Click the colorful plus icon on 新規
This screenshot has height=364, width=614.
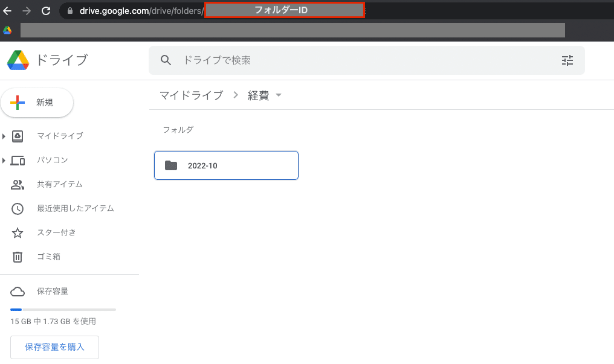pyautogui.click(x=18, y=103)
